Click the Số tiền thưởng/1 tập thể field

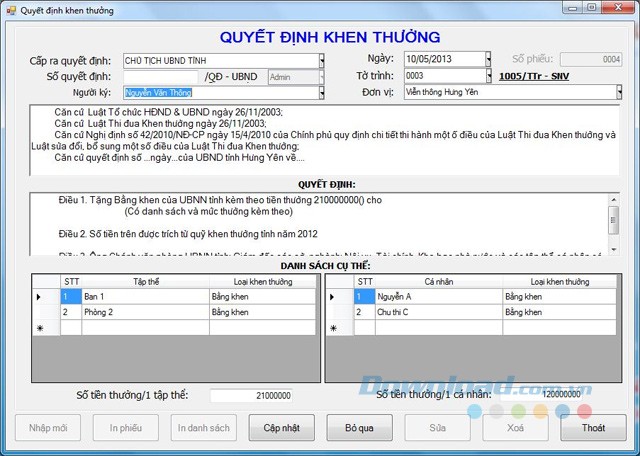point(251,396)
